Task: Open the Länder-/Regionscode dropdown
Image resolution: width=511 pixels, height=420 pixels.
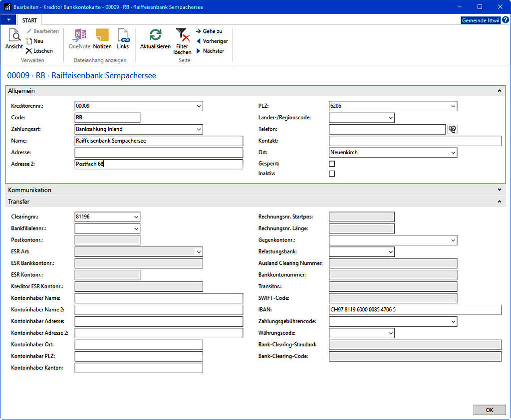Action: [390, 118]
